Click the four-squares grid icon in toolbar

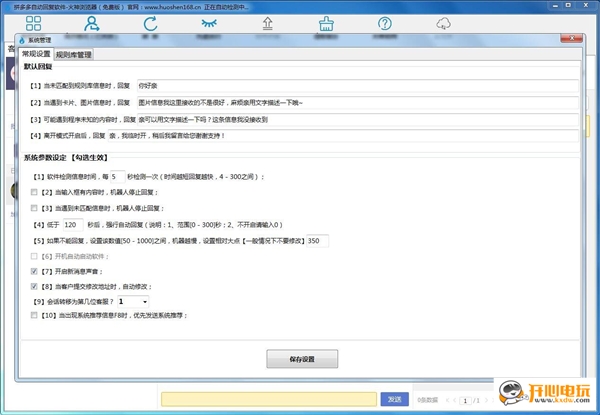[x=33, y=23]
